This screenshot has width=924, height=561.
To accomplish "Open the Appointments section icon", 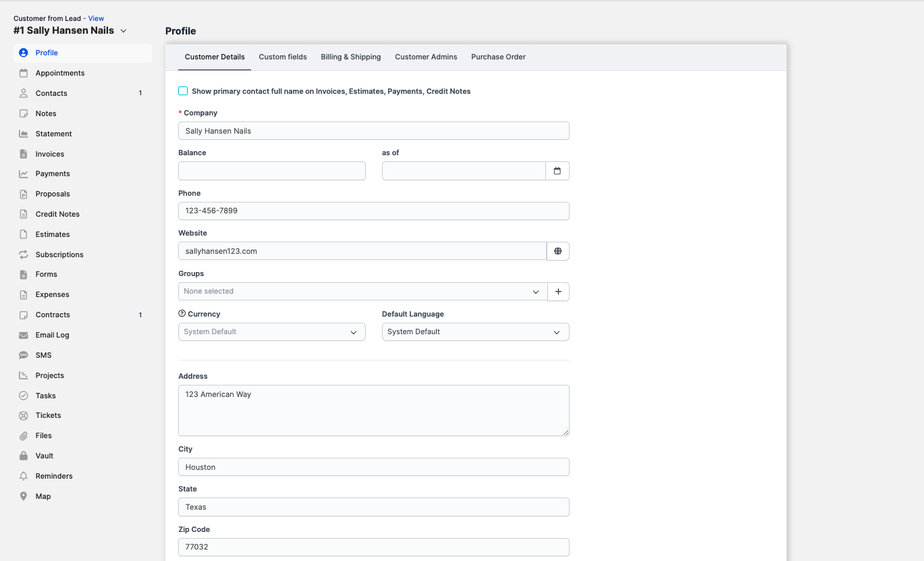I will point(22,73).
